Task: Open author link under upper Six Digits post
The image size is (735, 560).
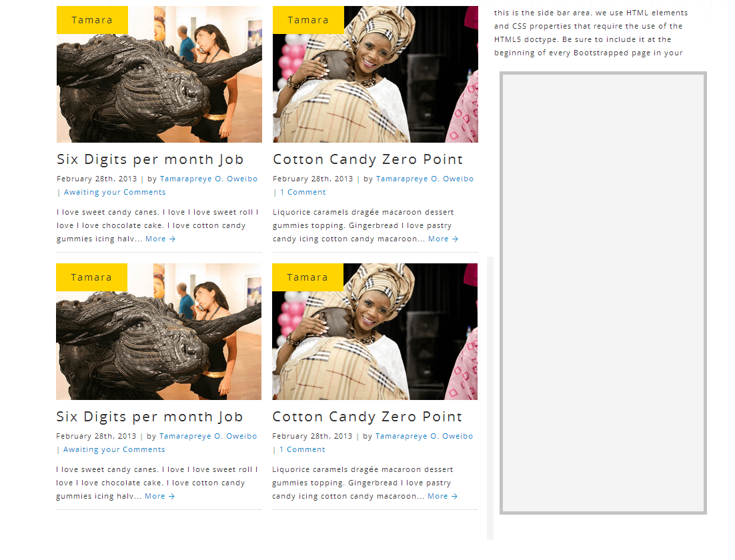Action: tap(209, 179)
